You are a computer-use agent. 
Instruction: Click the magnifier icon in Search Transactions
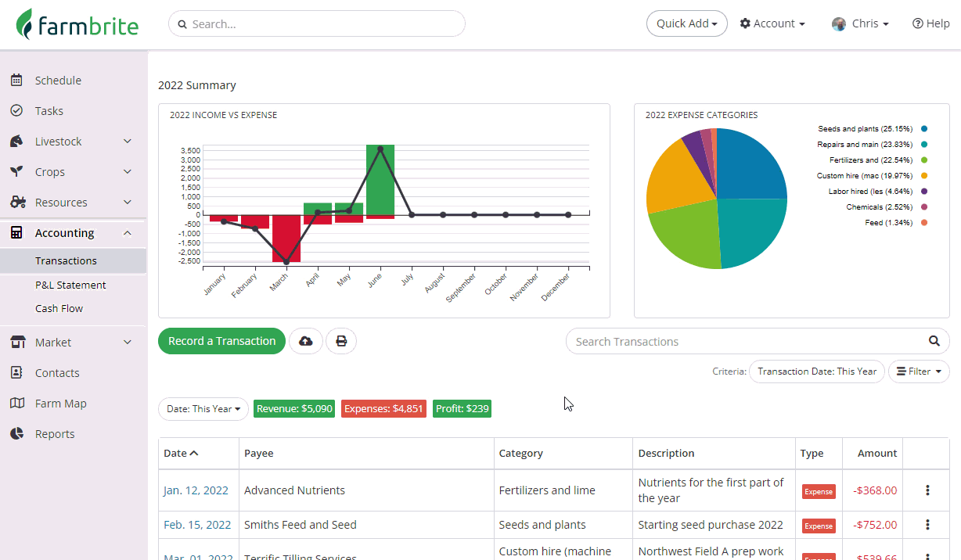click(x=934, y=341)
